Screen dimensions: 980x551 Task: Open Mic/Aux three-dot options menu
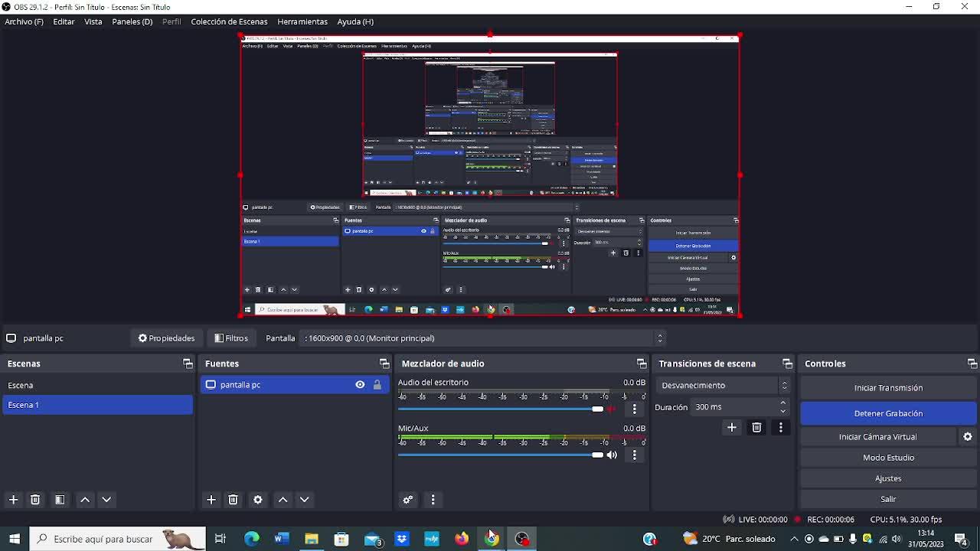635,455
